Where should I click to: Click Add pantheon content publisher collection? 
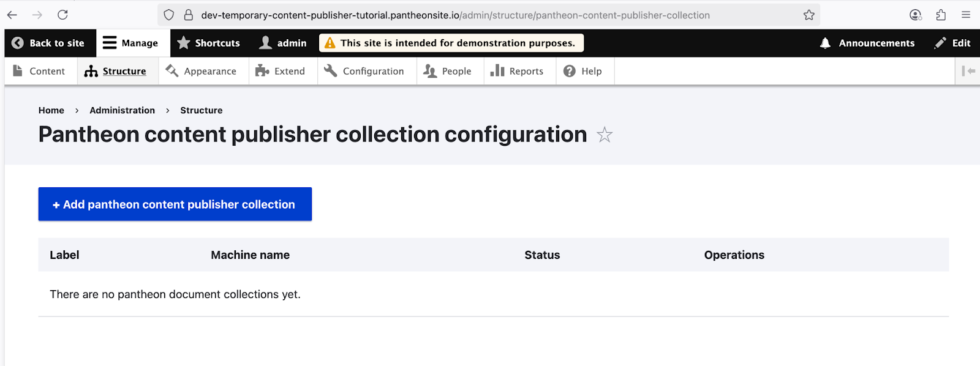coord(175,204)
